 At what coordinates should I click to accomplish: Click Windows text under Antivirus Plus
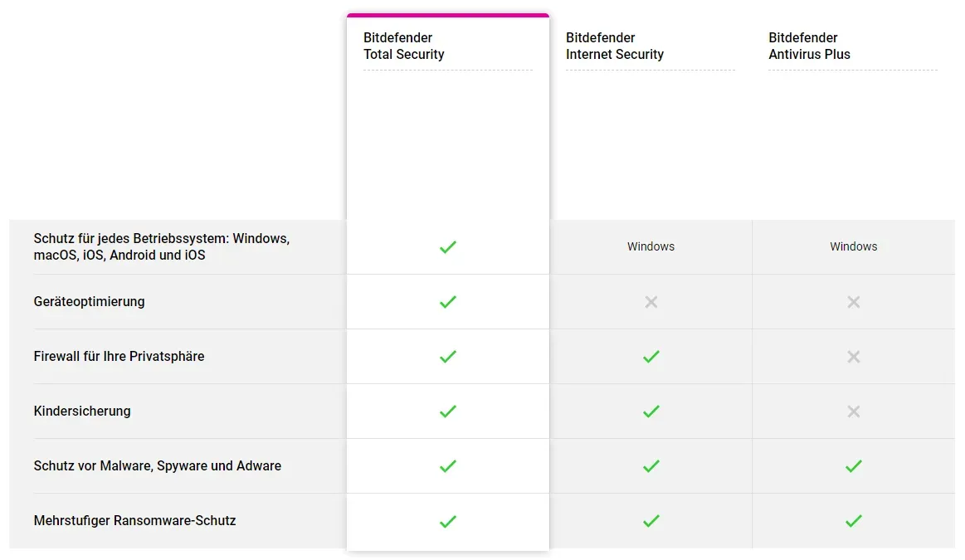coord(853,246)
